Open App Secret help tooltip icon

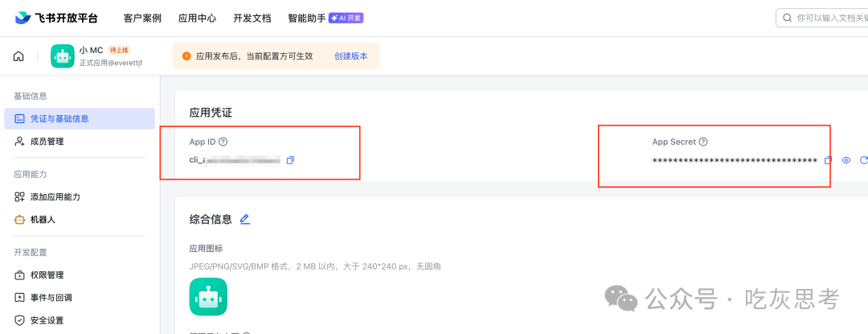(x=703, y=142)
